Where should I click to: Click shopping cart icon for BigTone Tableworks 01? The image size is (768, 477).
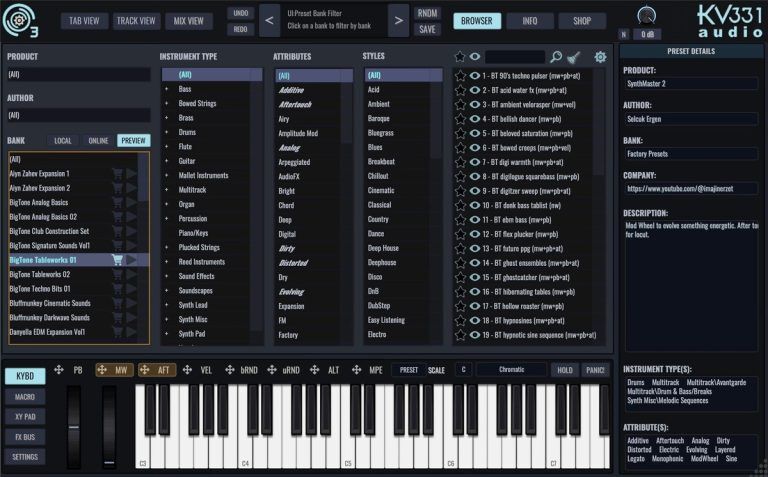[117, 260]
